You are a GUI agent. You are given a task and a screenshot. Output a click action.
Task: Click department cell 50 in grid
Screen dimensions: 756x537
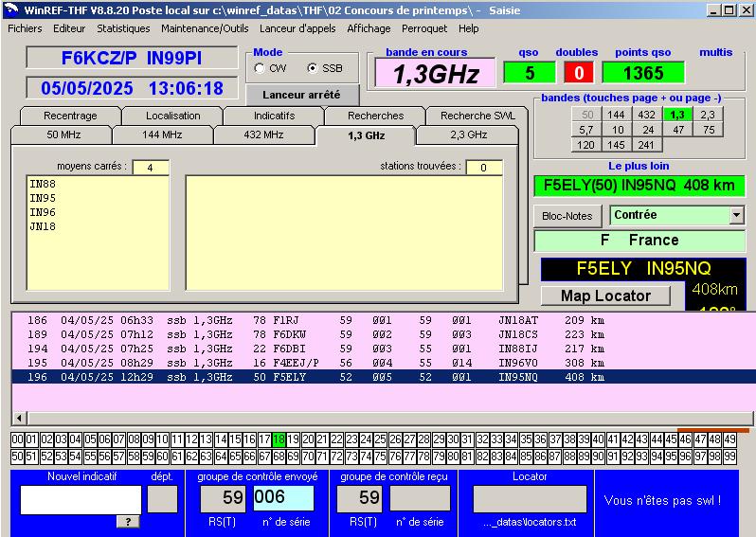point(17,456)
